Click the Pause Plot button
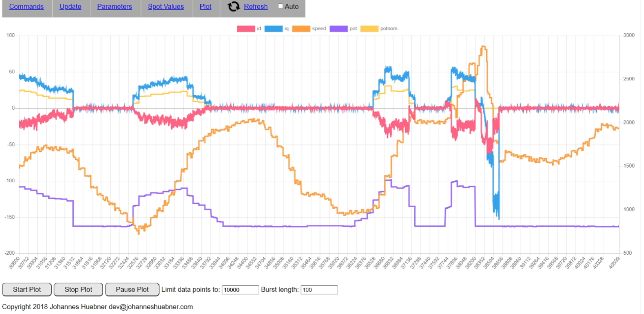This screenshot has width=644, height=314. 132,289
